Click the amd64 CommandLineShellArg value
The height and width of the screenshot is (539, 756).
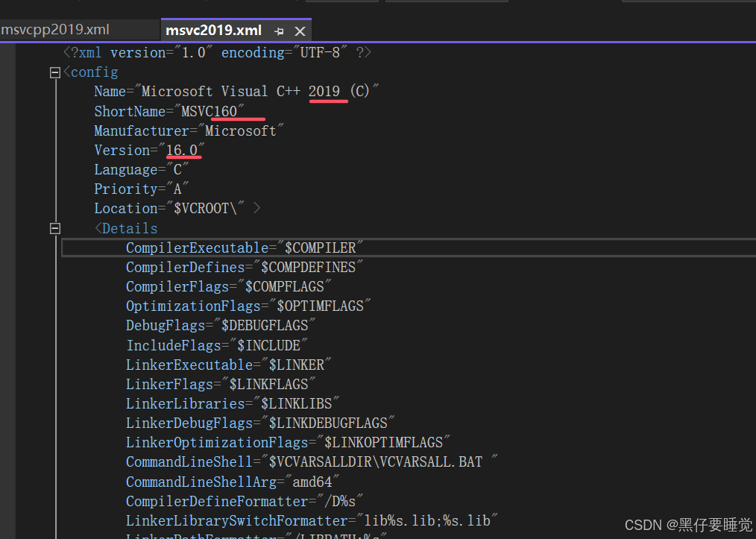312,481
